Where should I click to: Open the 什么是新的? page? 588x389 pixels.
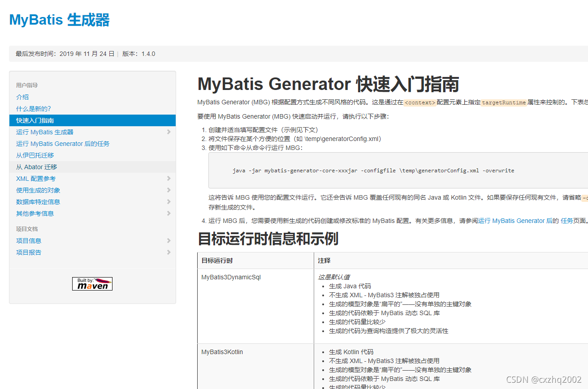(34, 108)
